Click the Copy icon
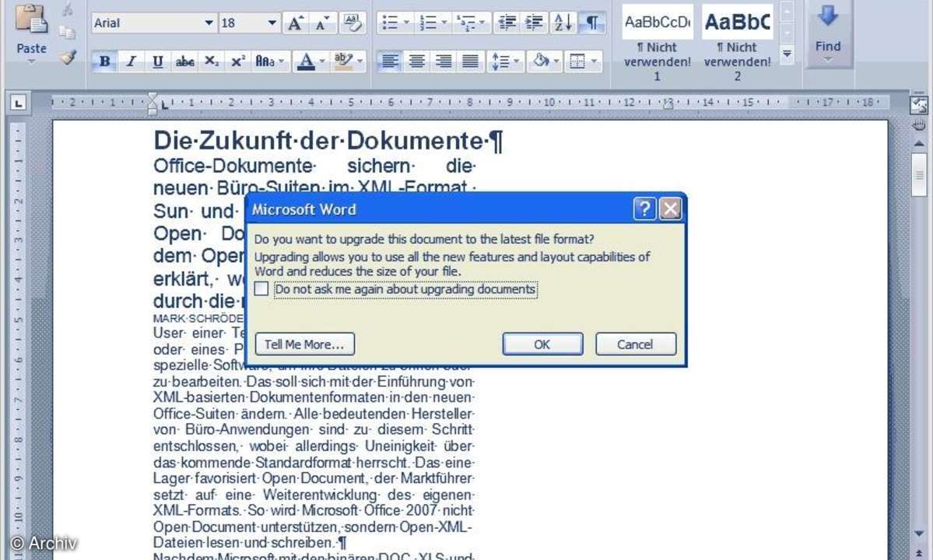The height and width of the screenshot is (560, 933). [x=67, y=32]
